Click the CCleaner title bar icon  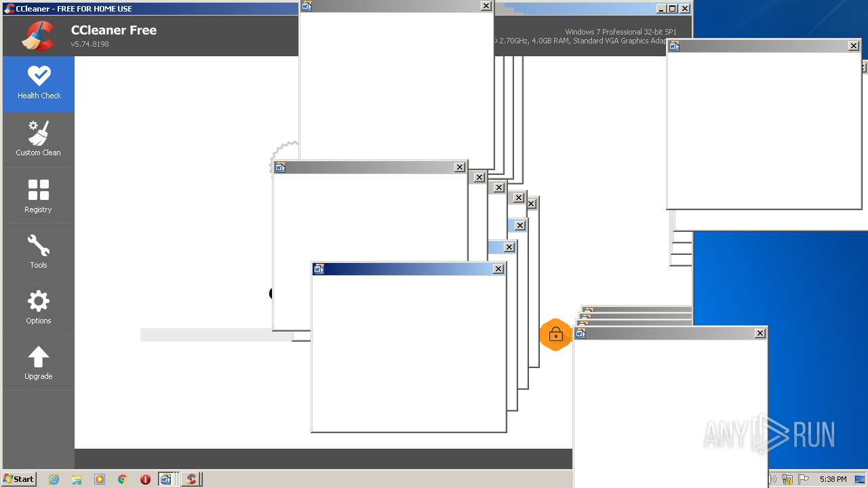click(x=9, y=8)
